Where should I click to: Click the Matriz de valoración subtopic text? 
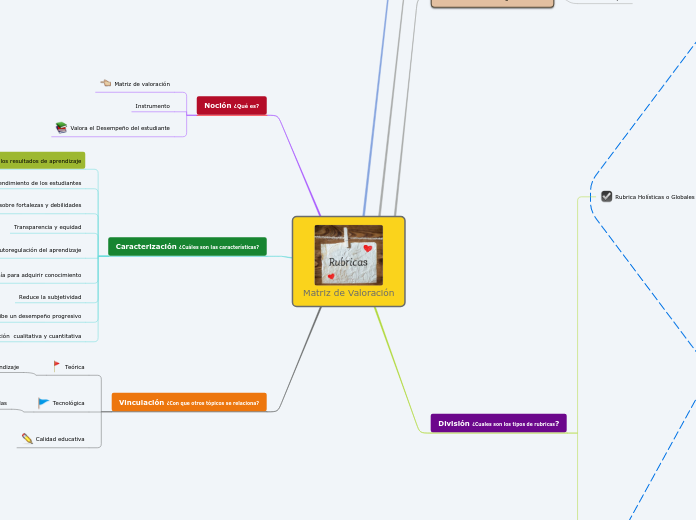coord(142,84)
